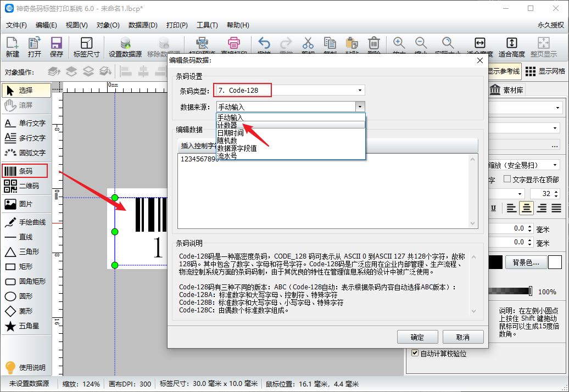Open the 数据源(D) menu
569x392 pixels.
[x=143, y=25]
